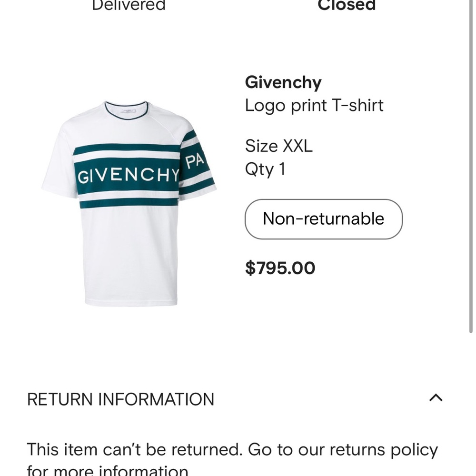Select the Size XXL detail

click(x=279, y=146)
